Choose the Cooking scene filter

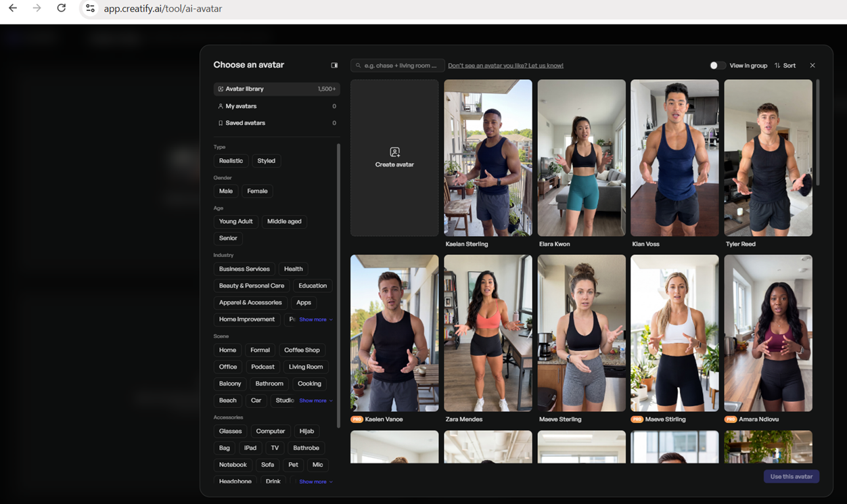click(x=309, y=384)
